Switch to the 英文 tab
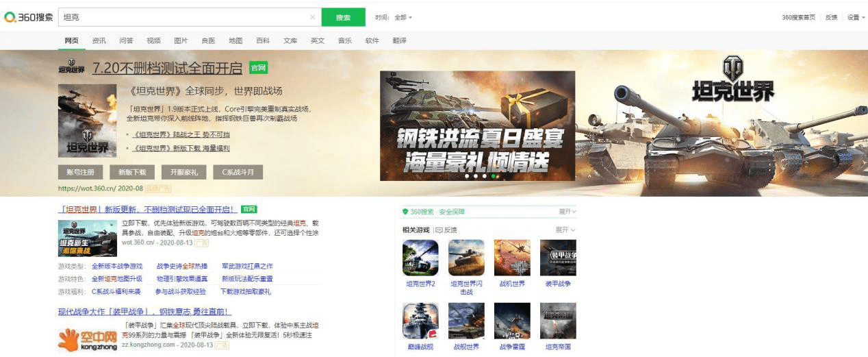The width and height of the screenshot is (868, 357). [x=318, y=40]
